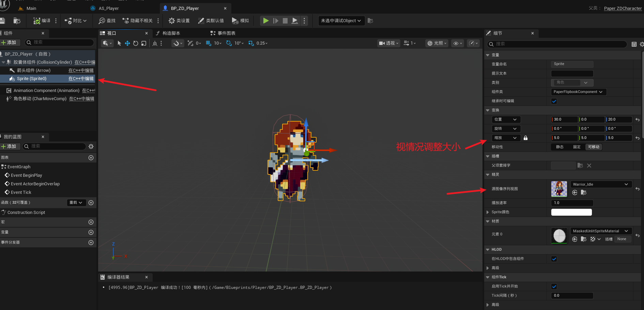This screenshot has width=644, height=310.
Task: Open the Warrior_Idle flipbook dropdown
Action: pos(601,184)
